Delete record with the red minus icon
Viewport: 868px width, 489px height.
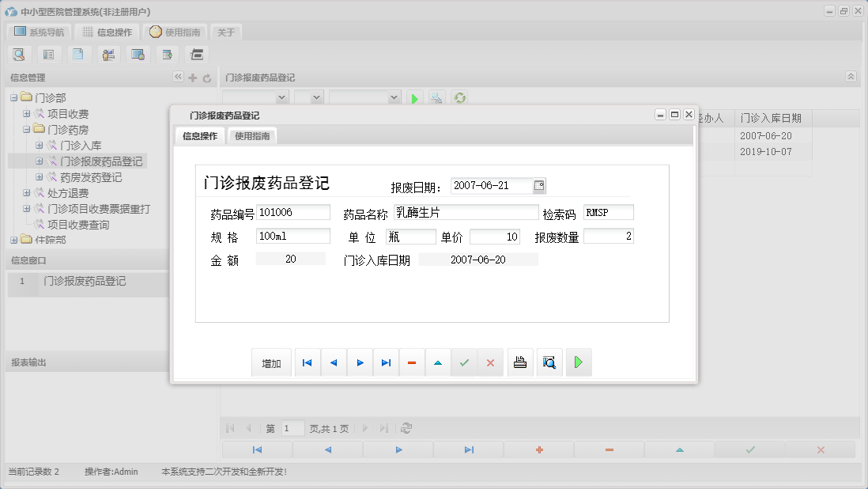411,362
